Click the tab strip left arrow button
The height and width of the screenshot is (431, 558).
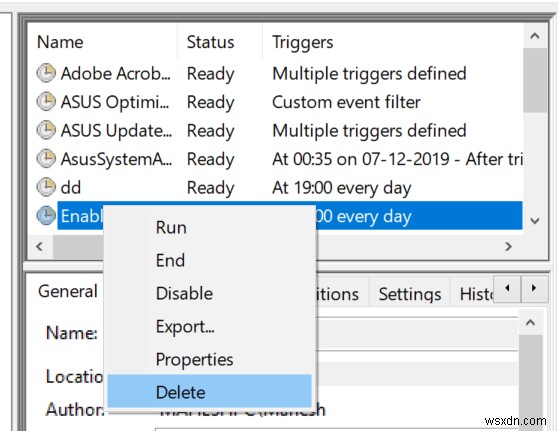pos(508,288)
